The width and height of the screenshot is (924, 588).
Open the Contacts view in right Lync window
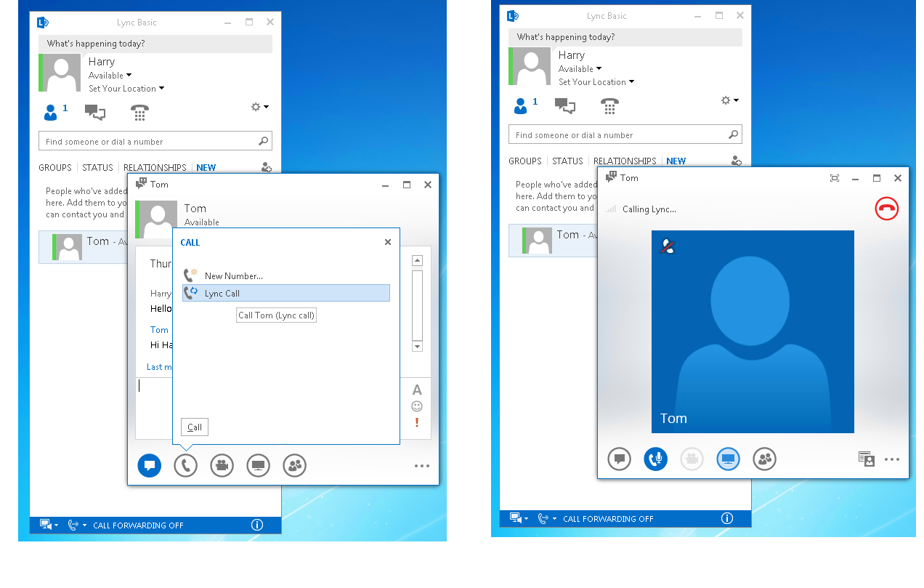pyautogui.click(x=521, y=106)
